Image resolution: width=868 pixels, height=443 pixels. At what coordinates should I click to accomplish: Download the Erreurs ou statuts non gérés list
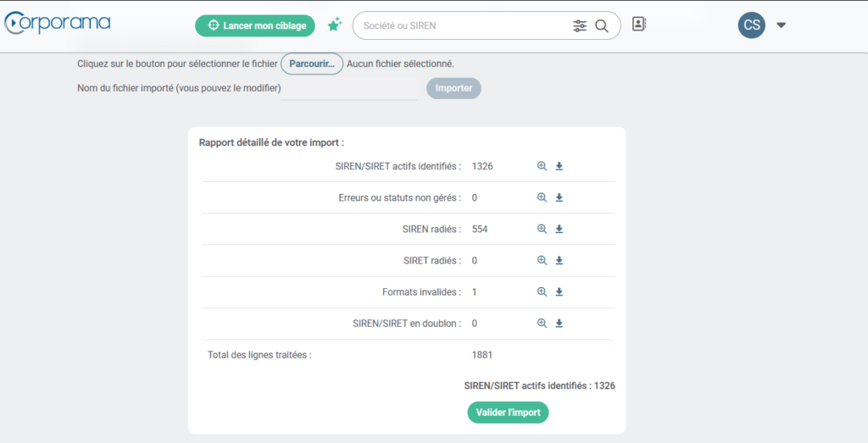coord(559,198)
